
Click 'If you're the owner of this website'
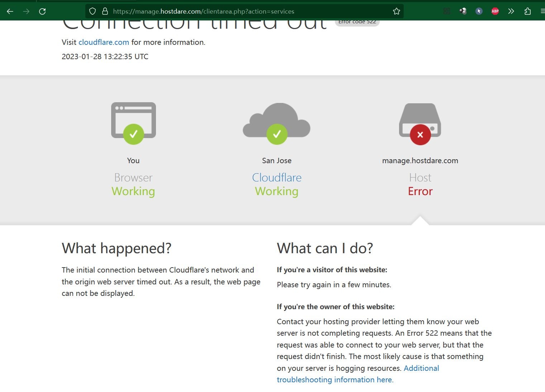pos(336,307)
